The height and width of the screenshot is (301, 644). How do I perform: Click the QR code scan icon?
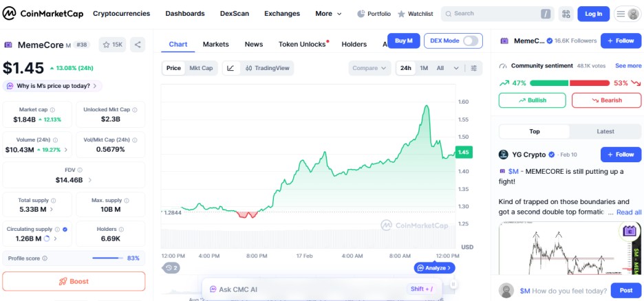pos(566,14)
